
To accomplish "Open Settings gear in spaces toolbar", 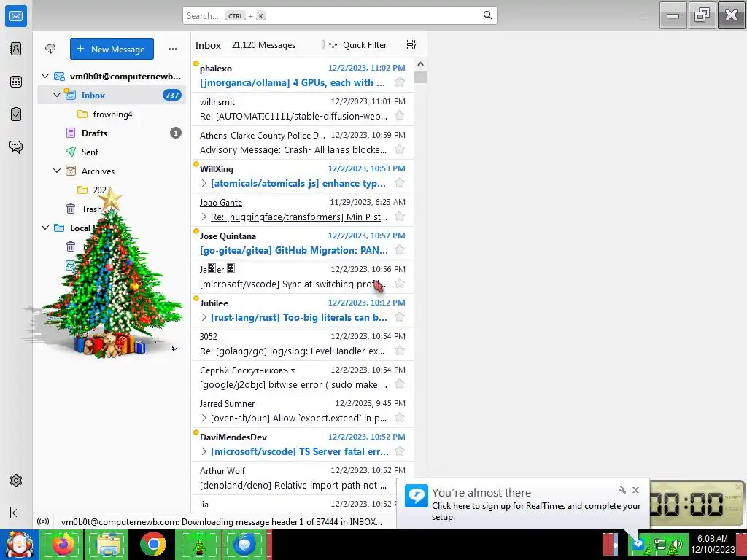I will click(x=16, y=481).
